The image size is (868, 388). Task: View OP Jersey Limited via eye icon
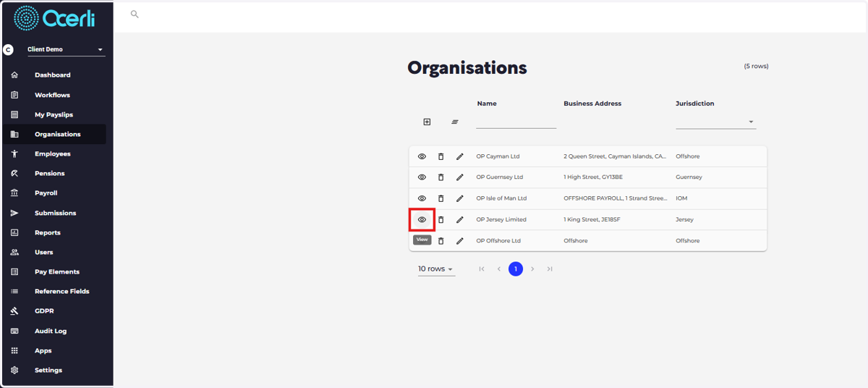pos(422,219)
